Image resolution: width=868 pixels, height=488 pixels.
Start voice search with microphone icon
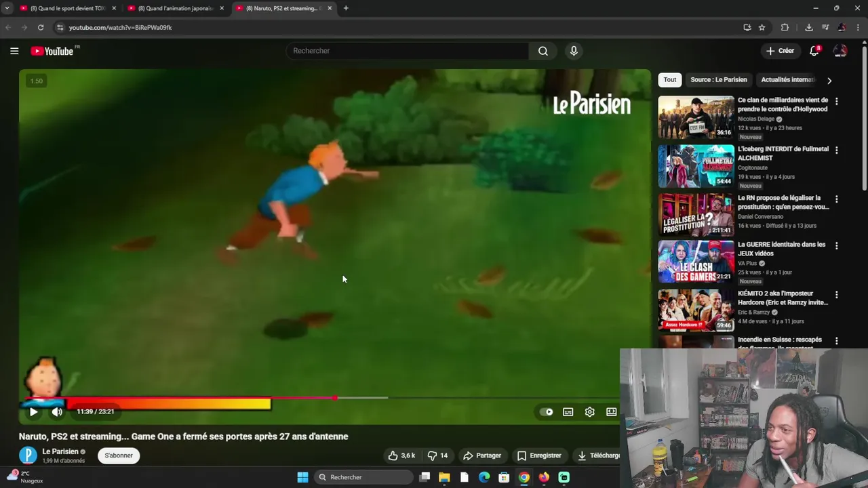[x=574, y=51]
